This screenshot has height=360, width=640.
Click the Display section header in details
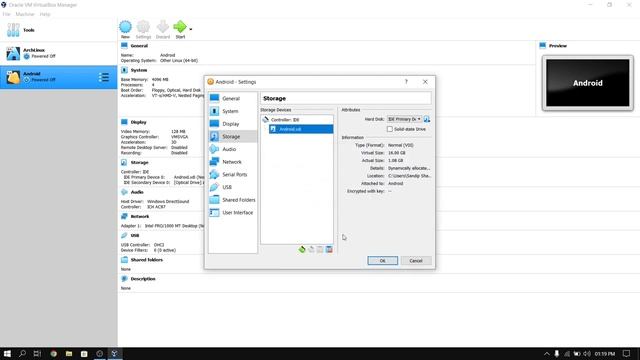(x=138, y=122)
